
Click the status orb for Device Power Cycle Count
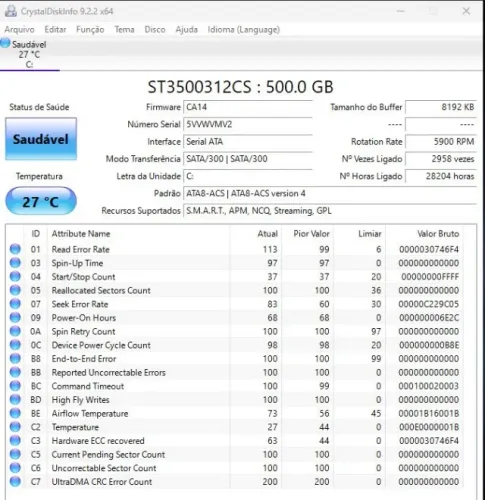15,345
